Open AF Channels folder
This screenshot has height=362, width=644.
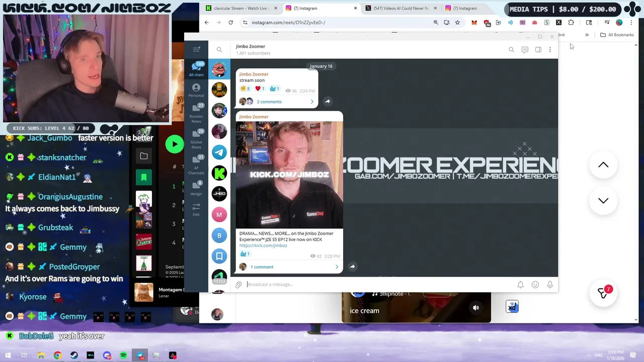click(x=196, y=165)
